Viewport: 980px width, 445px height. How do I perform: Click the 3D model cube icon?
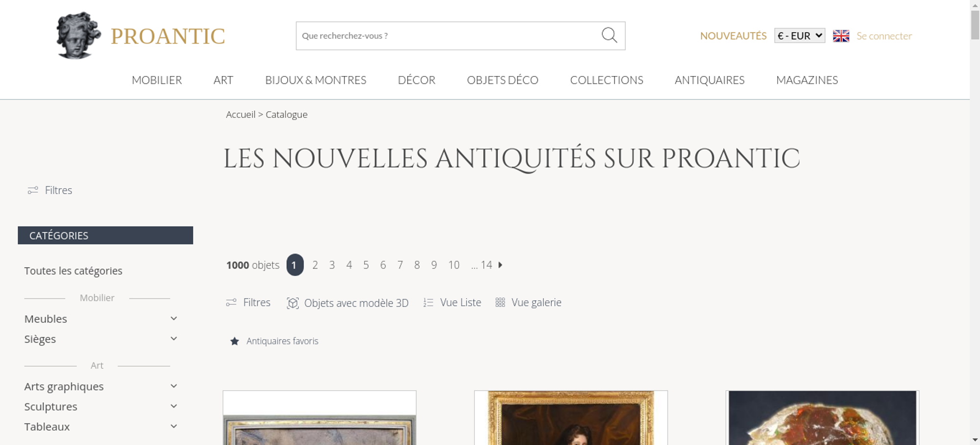(293, 303)
